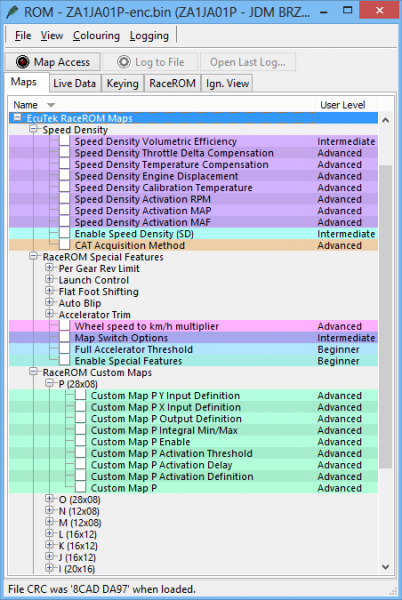
Task: Select Custom Map P Activation Threshold row
Action: [194, 453]
